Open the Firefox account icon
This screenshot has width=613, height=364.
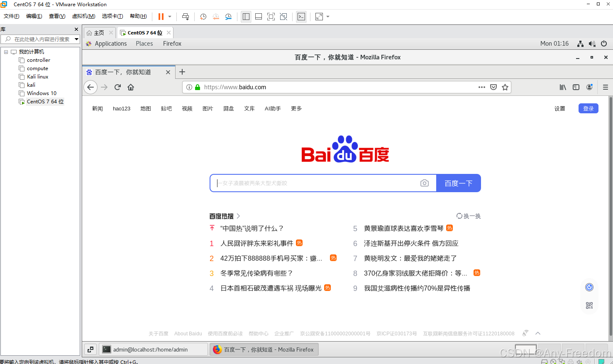pyautogui.click(x=589, y=87)
